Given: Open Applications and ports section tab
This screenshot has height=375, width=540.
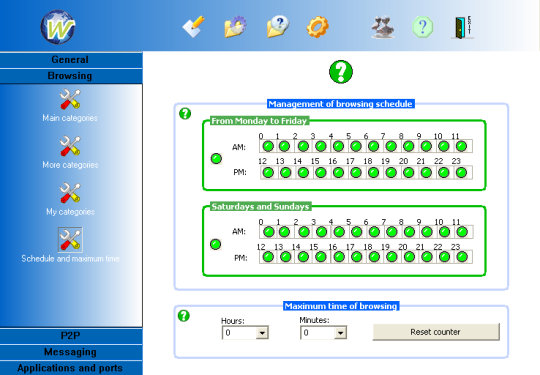Looking at the screenshot, I should pyautogui.click(x=71, y=368).
